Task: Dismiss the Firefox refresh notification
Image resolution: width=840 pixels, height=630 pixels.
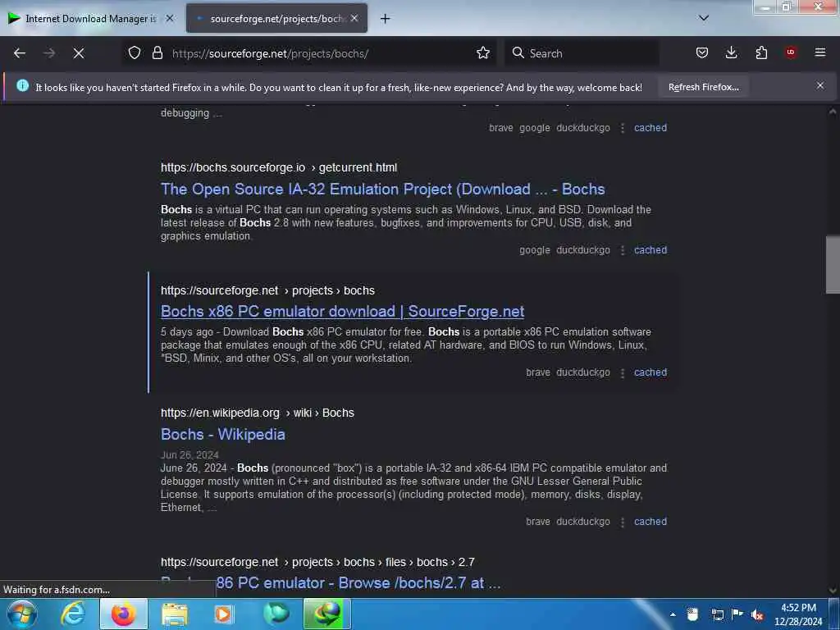Action: coord(820,85)
